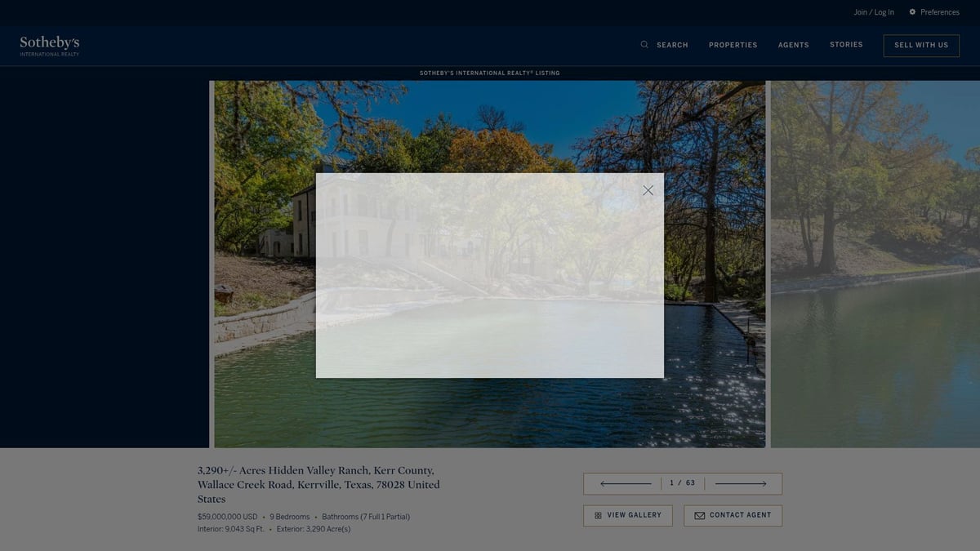Viewport: 980px width, 551px height.
Task: Click the envelope icon beside CONTACT AGENT
Action: tap(700, 515)
